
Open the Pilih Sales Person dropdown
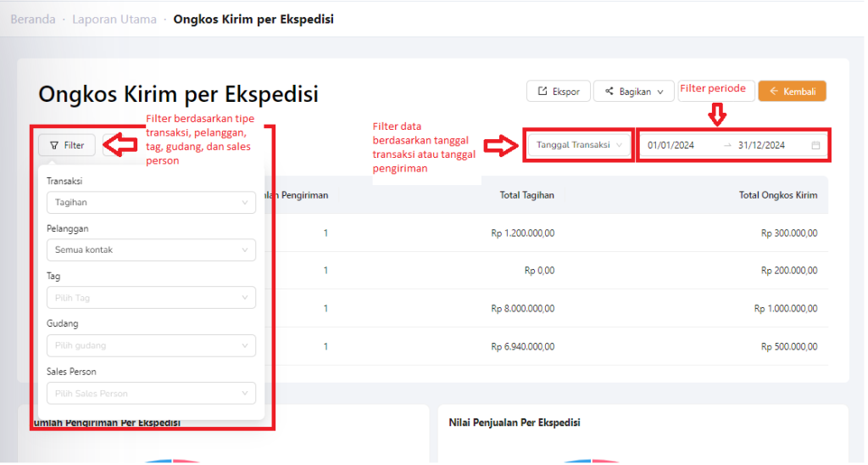pyautogui.click(x=152, y=395)
